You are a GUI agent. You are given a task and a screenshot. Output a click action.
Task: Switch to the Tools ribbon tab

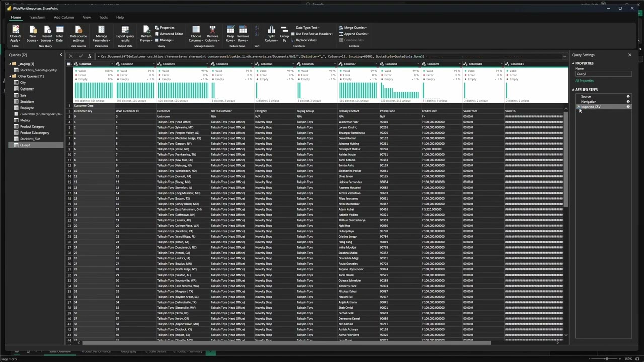click(103, 17)
